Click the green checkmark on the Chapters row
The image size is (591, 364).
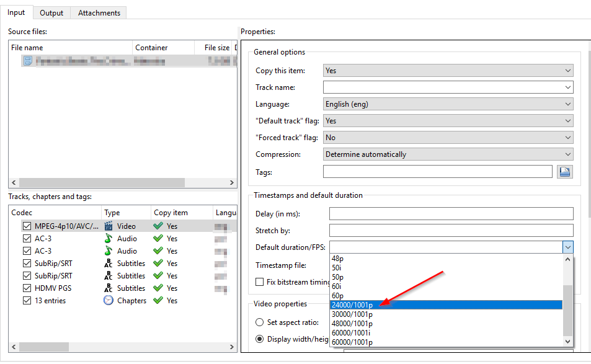(157, 300)
